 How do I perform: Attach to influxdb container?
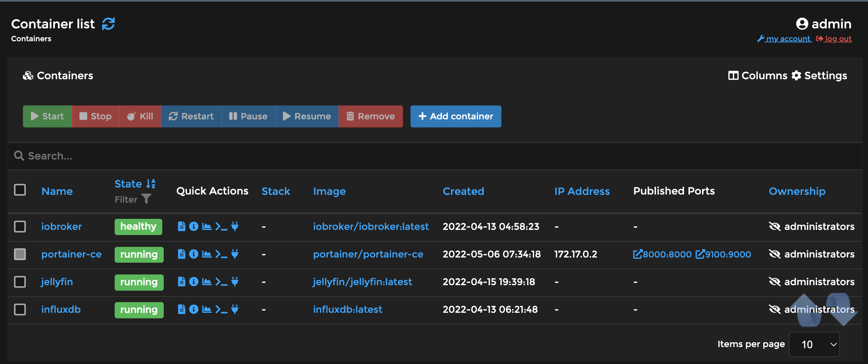(235, 309)
